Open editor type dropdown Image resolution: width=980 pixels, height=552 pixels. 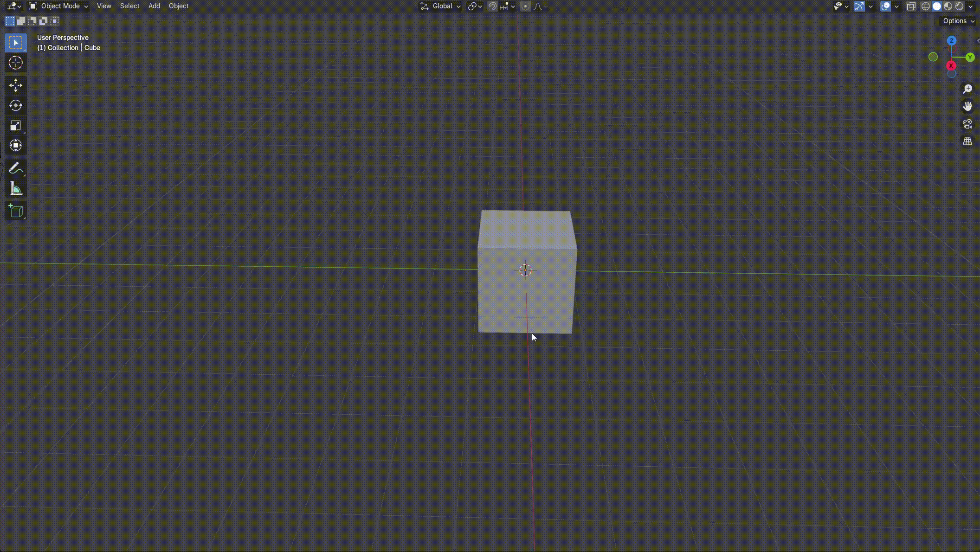pyautogui.click(x=14, y=6)
